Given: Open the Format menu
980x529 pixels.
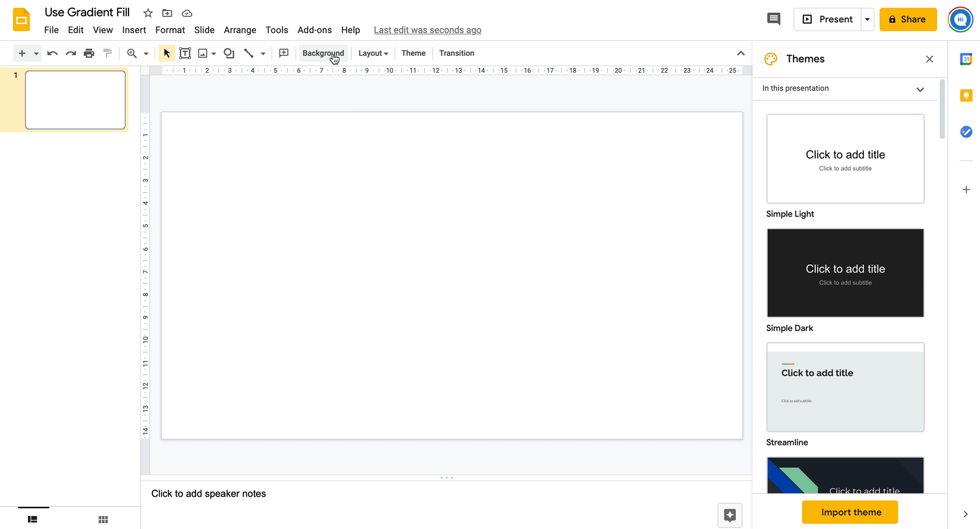Looking at the screenshot, I should click(x=170, y=30).
